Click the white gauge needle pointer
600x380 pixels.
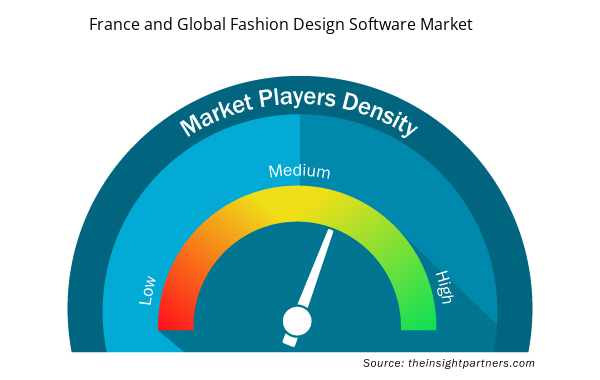point(315,270)
